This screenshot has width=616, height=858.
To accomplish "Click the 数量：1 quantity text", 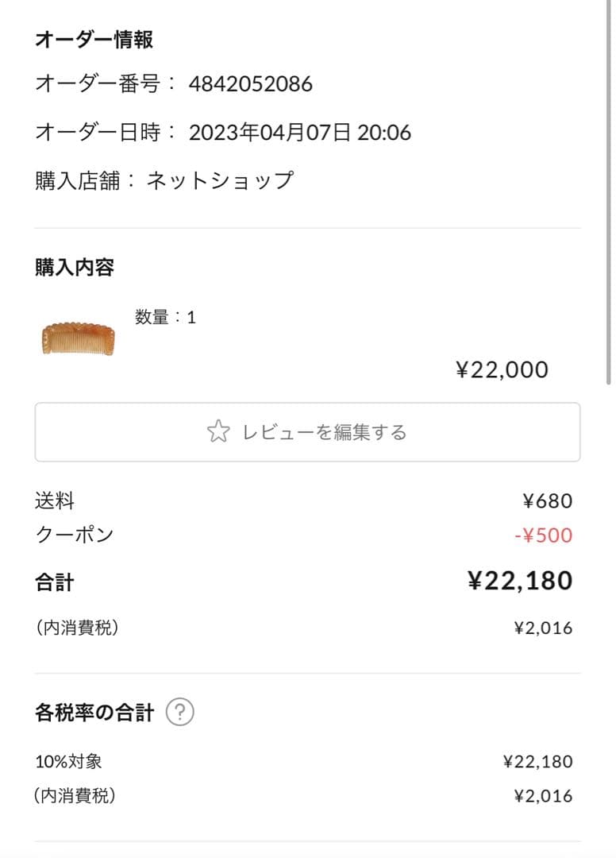I will [165, 318].
